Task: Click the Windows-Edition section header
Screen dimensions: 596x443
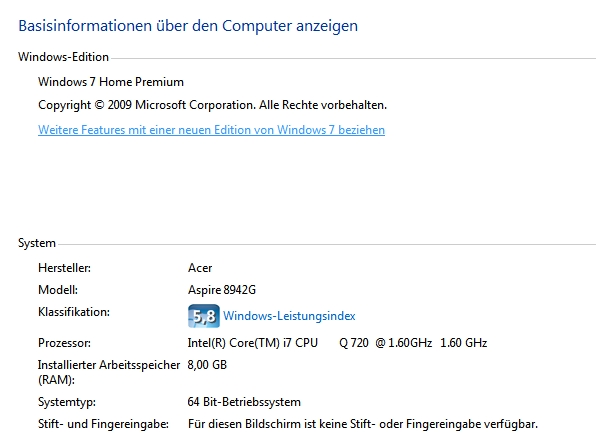Action: pos(63,57)
